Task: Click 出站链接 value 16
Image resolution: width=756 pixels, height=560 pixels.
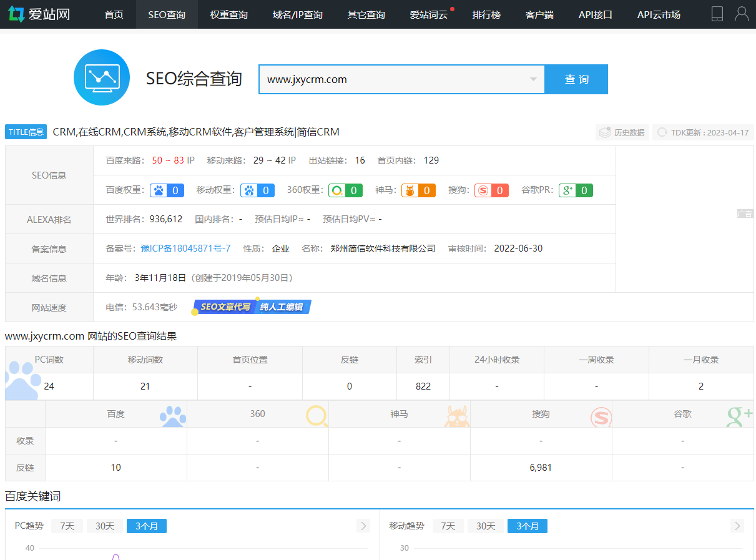Action: click(360, 160)
